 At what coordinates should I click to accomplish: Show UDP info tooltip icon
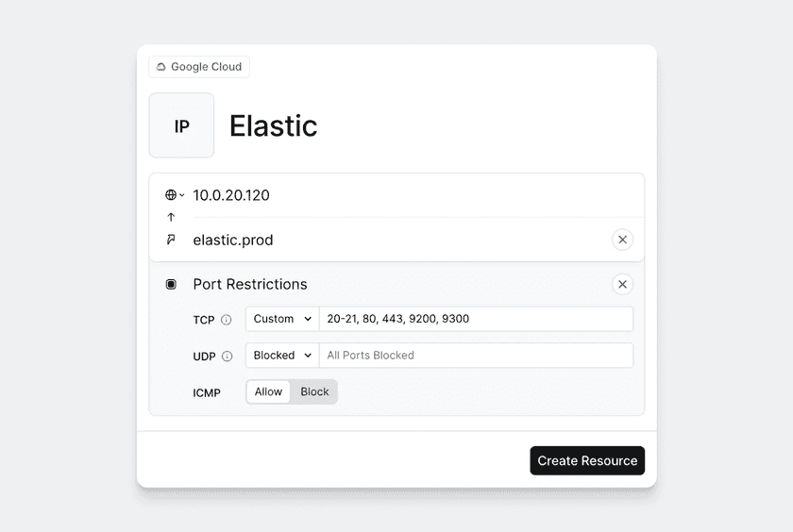pyautogui.click(x=227, y=356)
